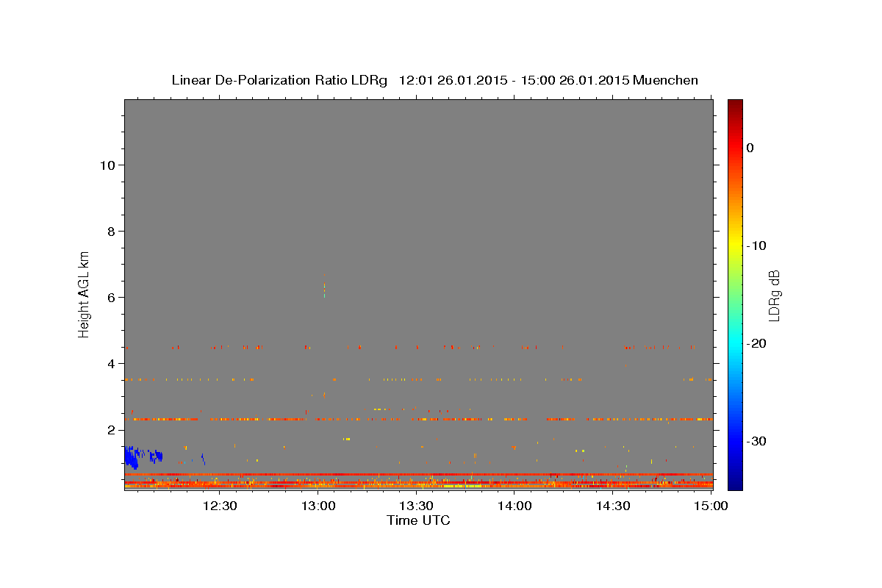This screenshot has height=588, width=882.
Task: Click the height tick label 4
Action: pos(110,363)
